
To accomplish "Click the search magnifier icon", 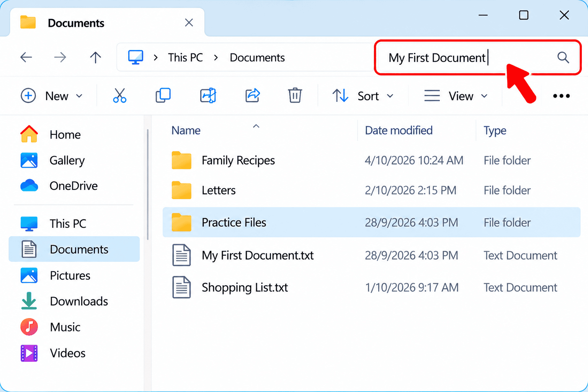I will [x=563, y=57].
